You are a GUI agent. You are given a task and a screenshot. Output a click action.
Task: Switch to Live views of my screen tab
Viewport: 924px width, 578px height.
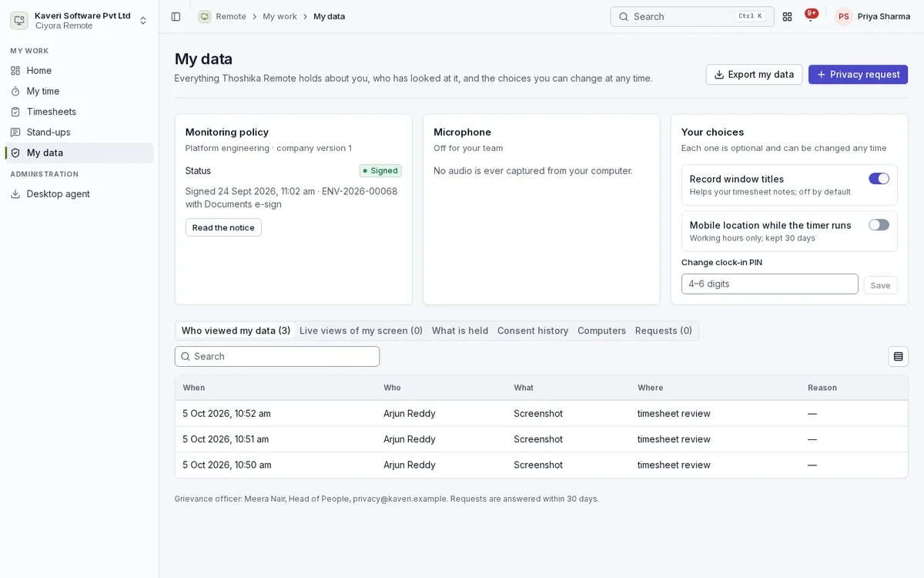coord(361,331)
